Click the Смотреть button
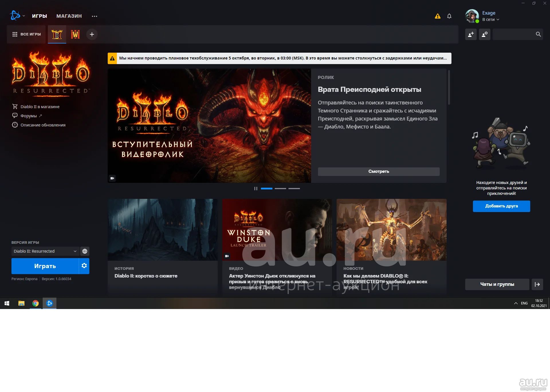The image size is (550, 392). [379, 171]
